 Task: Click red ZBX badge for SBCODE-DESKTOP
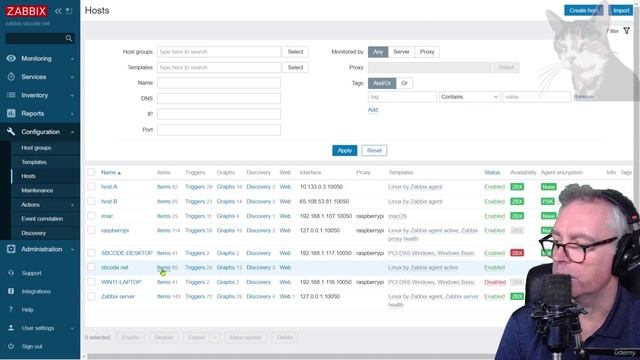[x=517, y=253]
